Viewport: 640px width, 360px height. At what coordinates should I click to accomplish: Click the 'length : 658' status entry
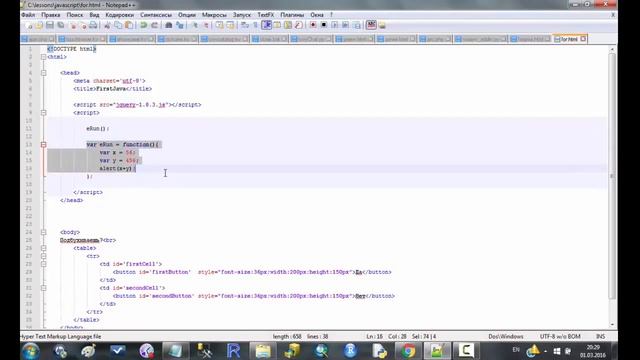pos(287,337)
